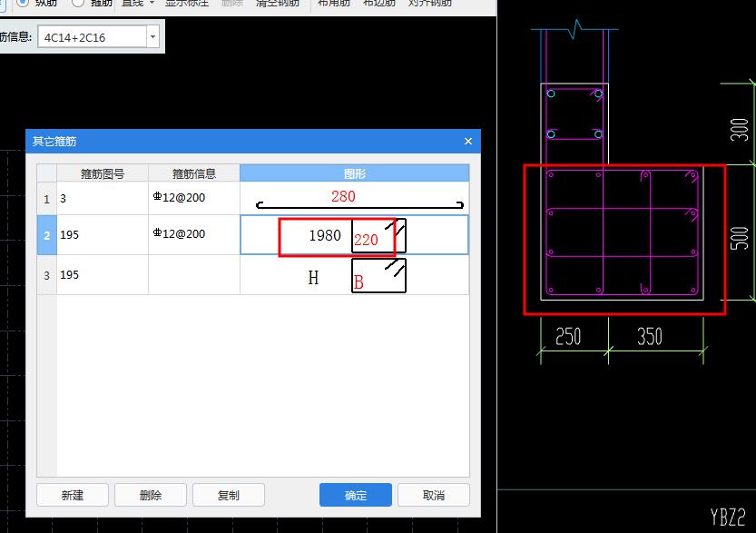The height and width of the screenshot is (533, 756).
Task: Click the 350 dimension in the drawing
Action: pyautogui.click(x=650, y=336)
